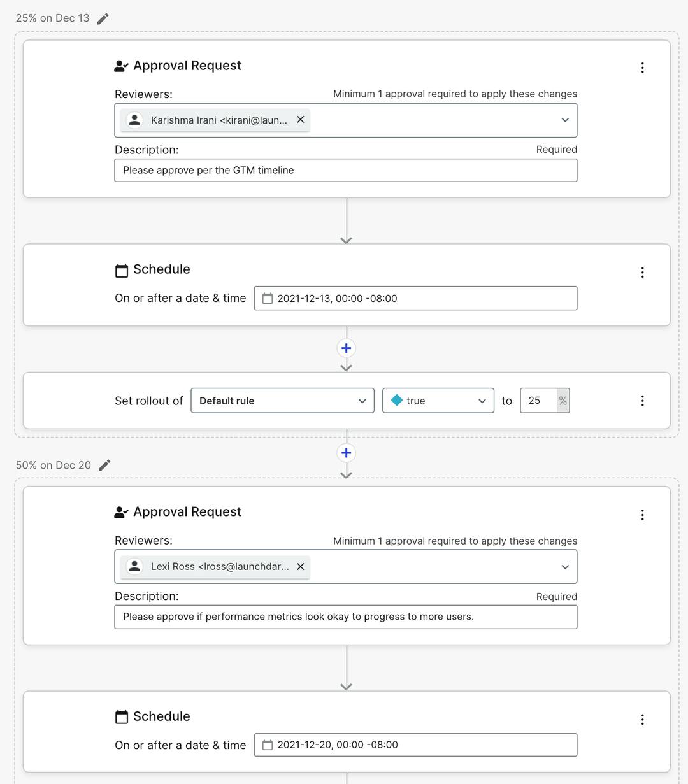Remove reviewer Karishma Irani

[301, 120]
